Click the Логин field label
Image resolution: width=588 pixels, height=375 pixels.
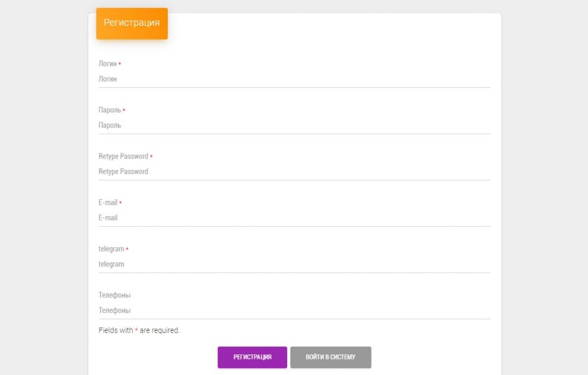(107, 64)
